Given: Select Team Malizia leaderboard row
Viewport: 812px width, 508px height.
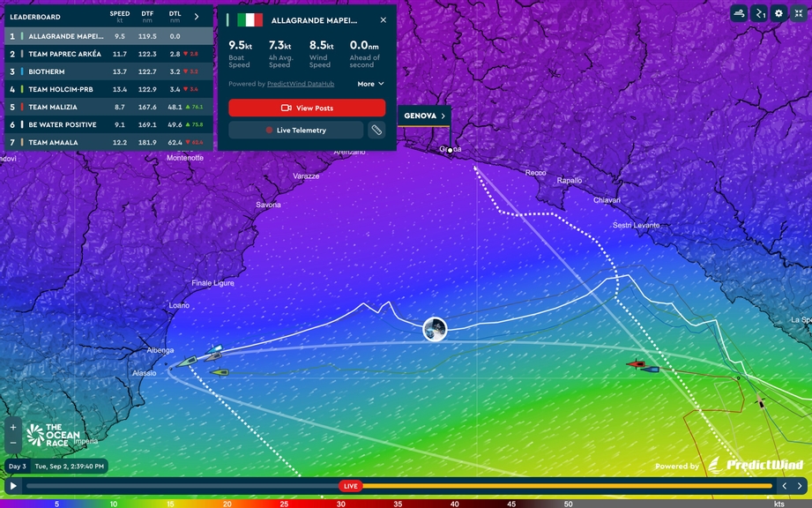Looking at the screenshot, I should 108,107.
